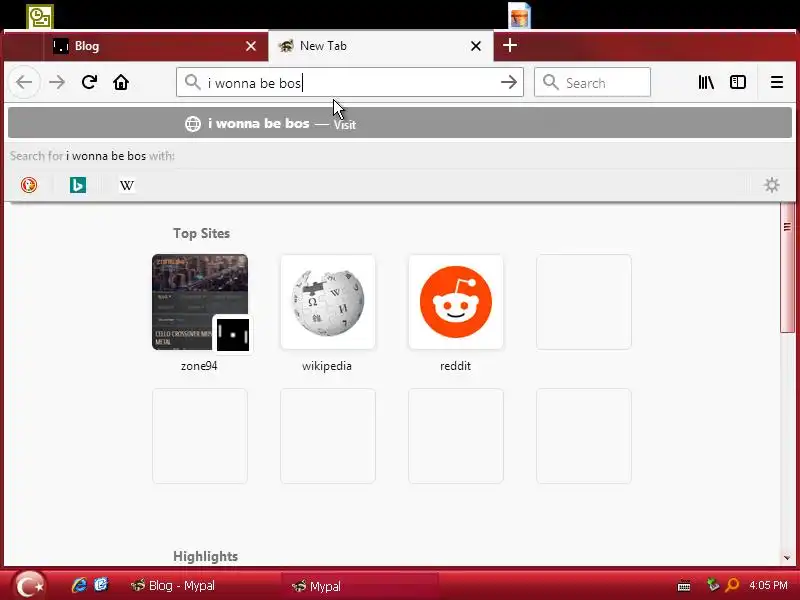Screen dimensions: 800x600
Task: Search with Wikipedia engine
Action: pyautogui.click(x=127, y=185)
